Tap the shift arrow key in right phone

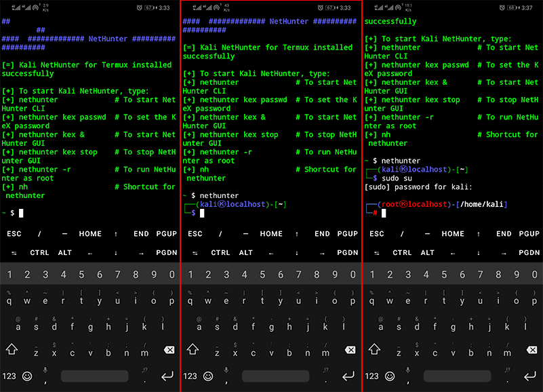(x=374, y=349)
